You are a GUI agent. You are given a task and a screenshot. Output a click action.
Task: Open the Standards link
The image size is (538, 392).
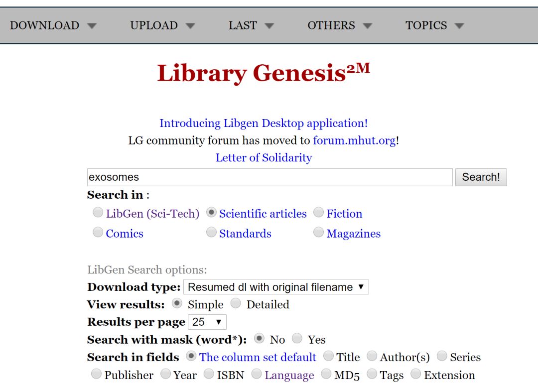click(245, 234)
